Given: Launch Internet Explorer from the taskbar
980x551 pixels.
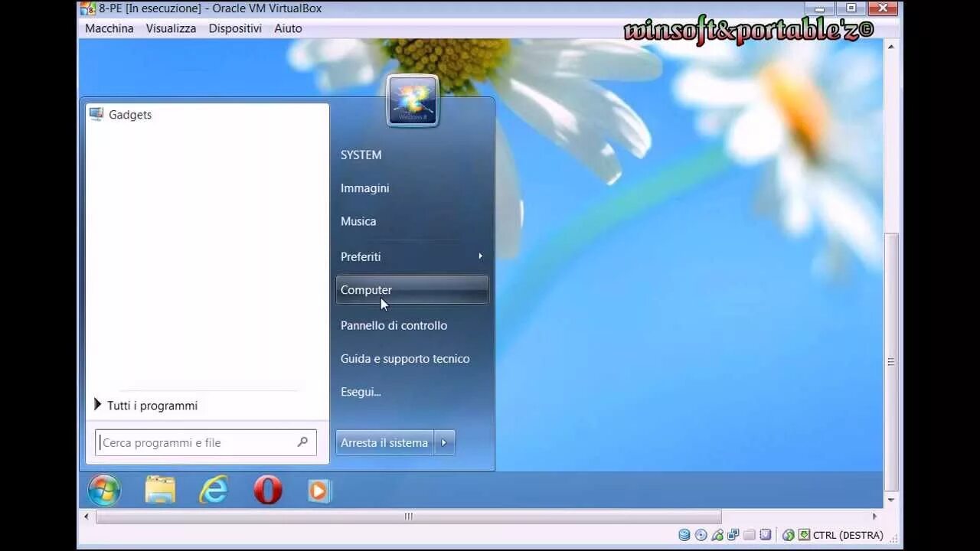Looking at the screenshot, I should coord(214,490).
